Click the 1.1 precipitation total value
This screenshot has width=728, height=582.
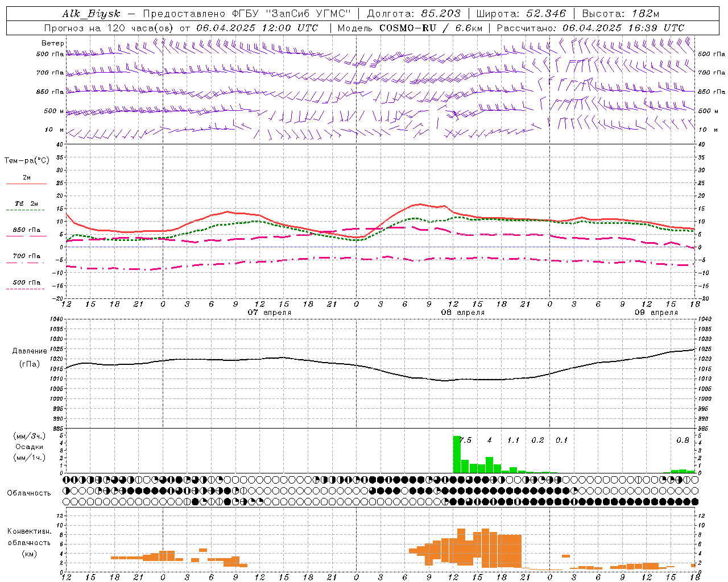point(513,440)
